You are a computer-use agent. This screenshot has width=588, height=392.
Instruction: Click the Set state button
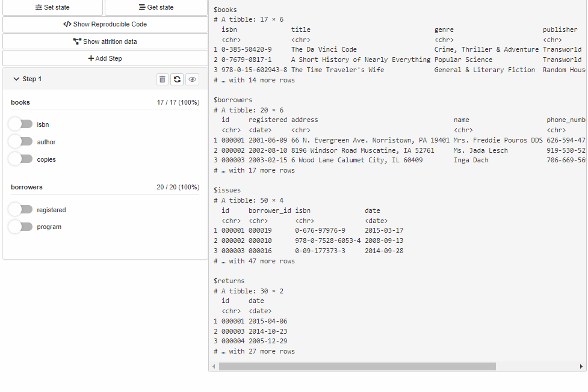point(53,7)
